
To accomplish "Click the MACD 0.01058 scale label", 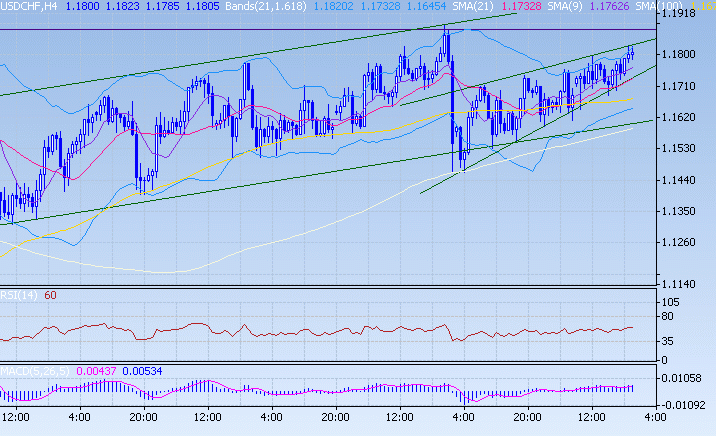I will point(683,377).
